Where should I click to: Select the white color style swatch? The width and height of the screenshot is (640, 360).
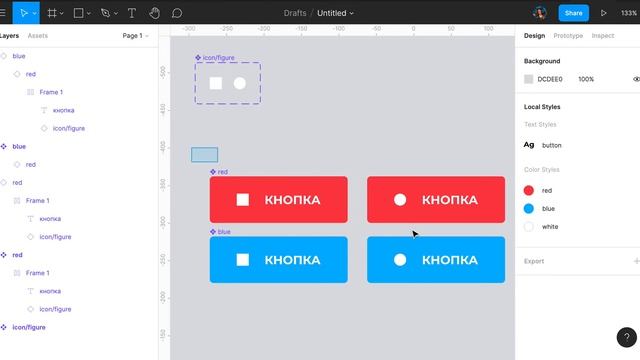[529, 227]
